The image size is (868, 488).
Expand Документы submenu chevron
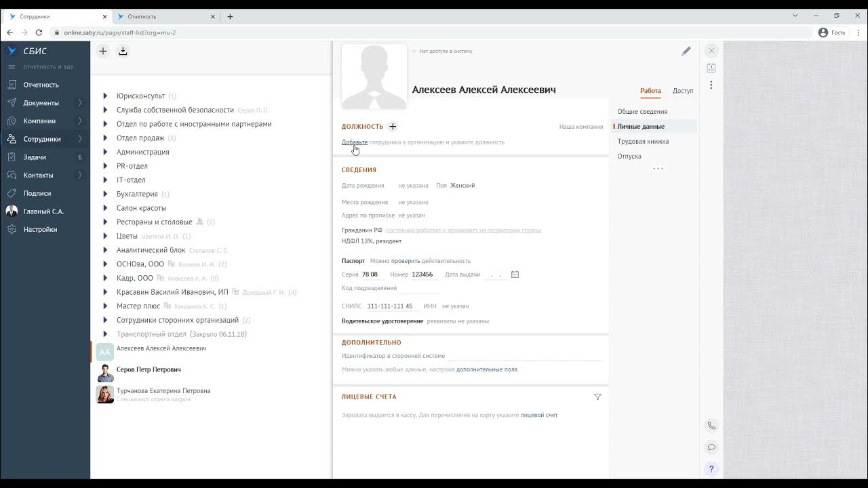(80, 103)
